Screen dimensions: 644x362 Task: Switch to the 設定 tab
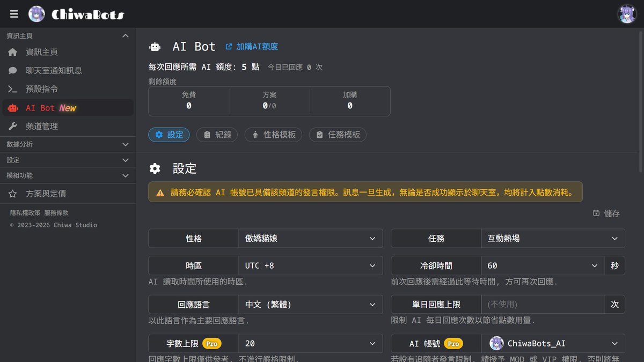coord(169,135)
